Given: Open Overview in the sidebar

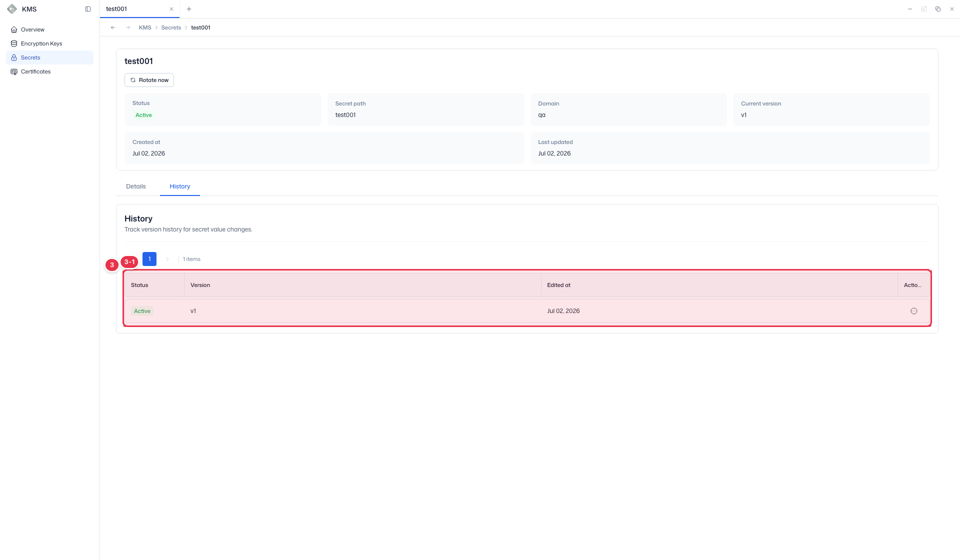Looking at the screenshot, I should click(49, 29).
